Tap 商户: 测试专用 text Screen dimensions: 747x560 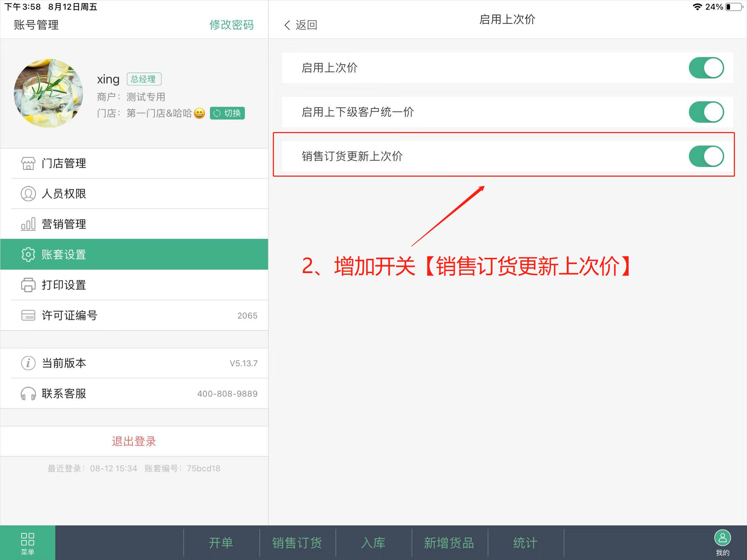pyautogui.click(x=131, y=97)
